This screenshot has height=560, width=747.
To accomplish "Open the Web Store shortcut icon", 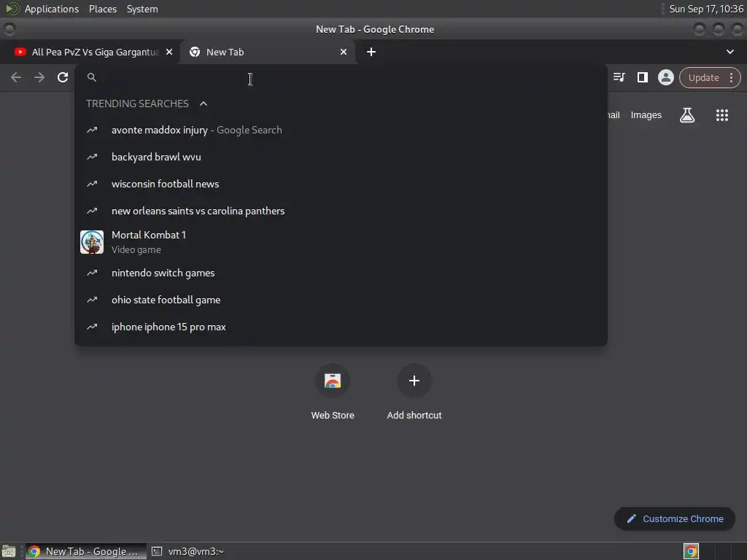I will [x=333, y=381].
